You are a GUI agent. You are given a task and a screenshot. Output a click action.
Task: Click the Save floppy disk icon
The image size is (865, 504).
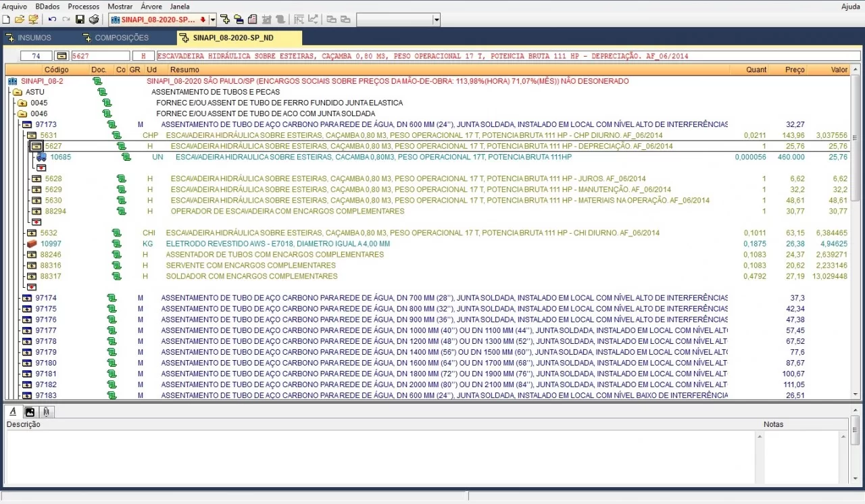(80, 20)
